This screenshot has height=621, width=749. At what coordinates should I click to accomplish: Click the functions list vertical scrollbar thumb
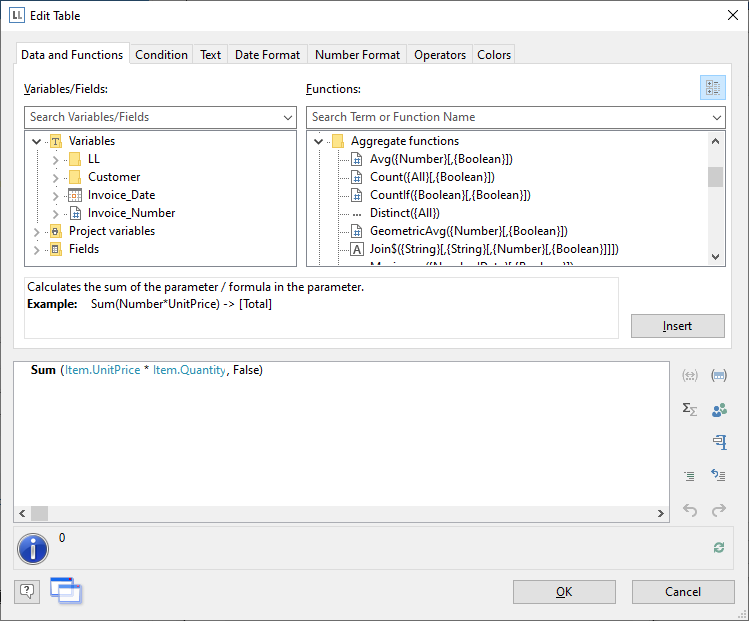[715, 177]
